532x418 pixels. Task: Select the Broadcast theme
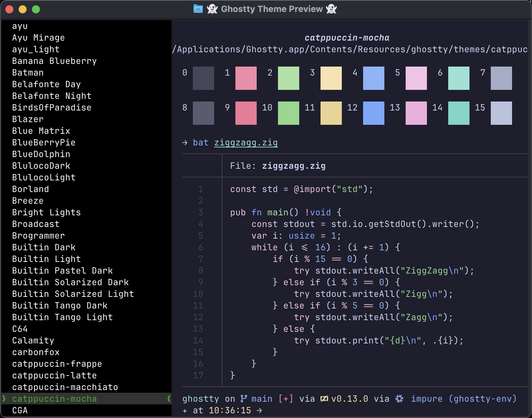[x=36, y=224]
